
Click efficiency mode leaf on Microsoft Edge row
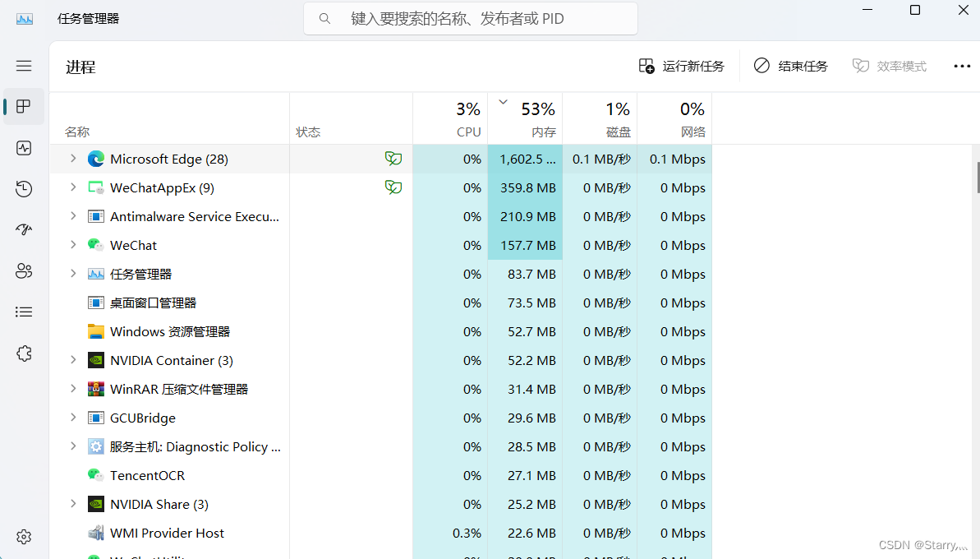393,159
